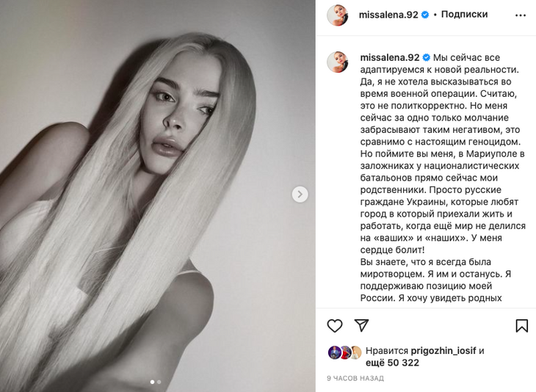Viewport: 536px width, 392px height.
Task: Like the post with the heart icon
Action: click(335, 326)
